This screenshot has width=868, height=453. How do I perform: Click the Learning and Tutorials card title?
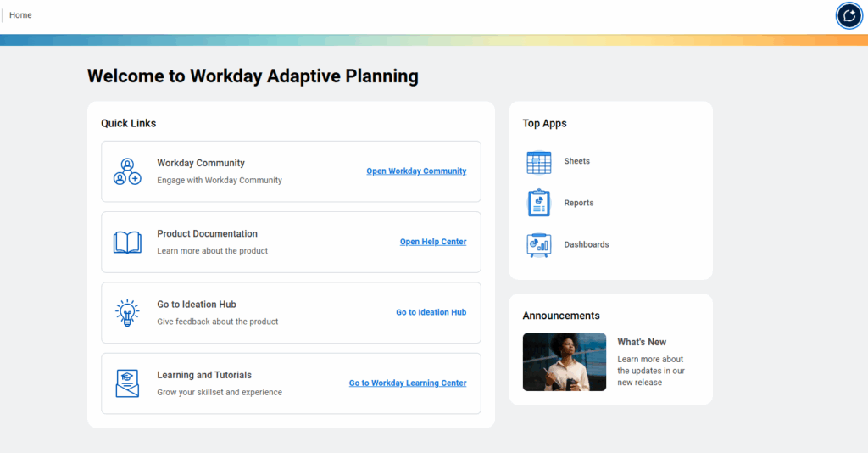[x=204, y=375]
